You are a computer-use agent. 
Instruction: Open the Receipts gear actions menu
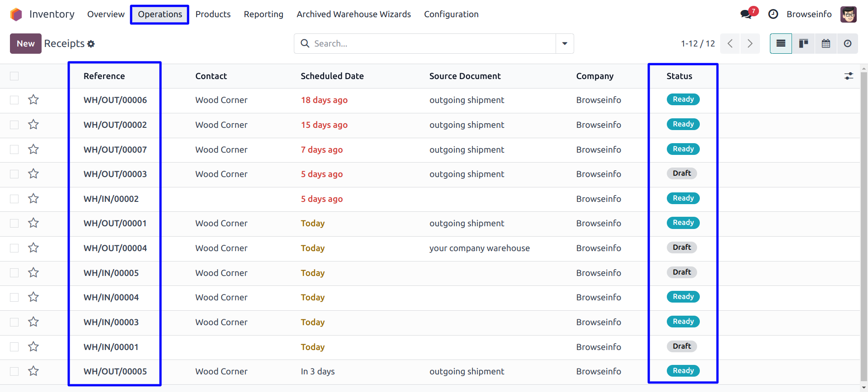[x=91, y=44]
